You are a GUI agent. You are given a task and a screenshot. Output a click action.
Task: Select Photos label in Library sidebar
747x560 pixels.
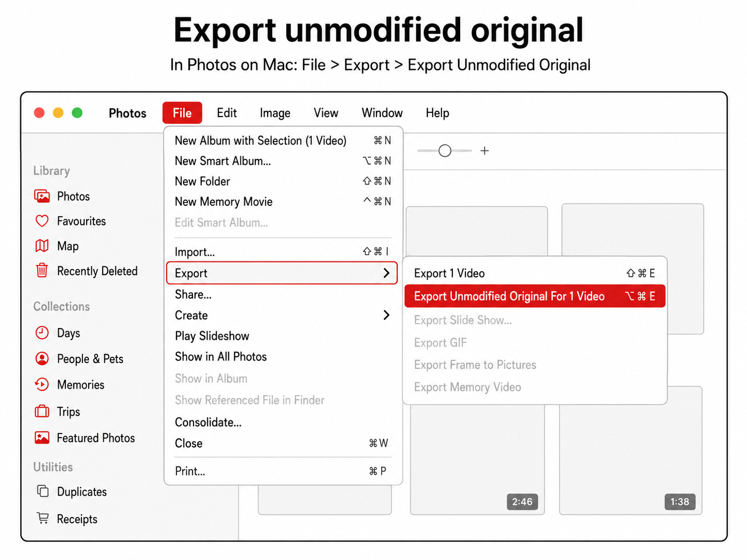pyautogui.click(x=73, y=196)
